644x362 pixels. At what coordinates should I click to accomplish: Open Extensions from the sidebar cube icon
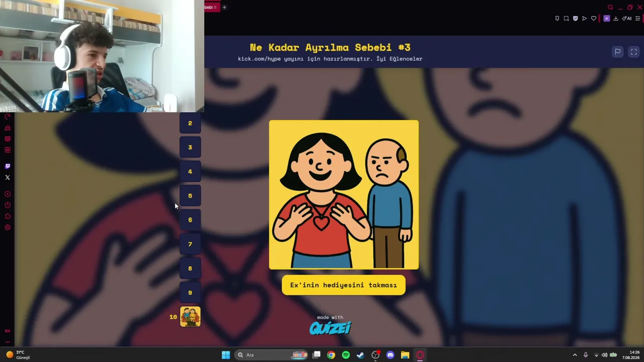(8, 216)
